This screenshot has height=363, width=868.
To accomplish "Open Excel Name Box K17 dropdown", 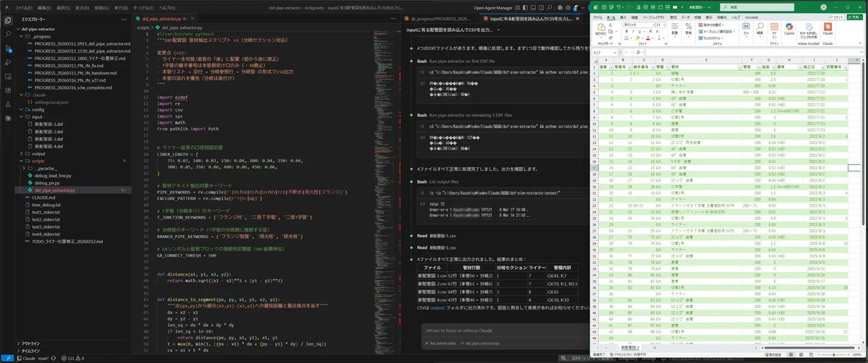I will coord(614,52).
